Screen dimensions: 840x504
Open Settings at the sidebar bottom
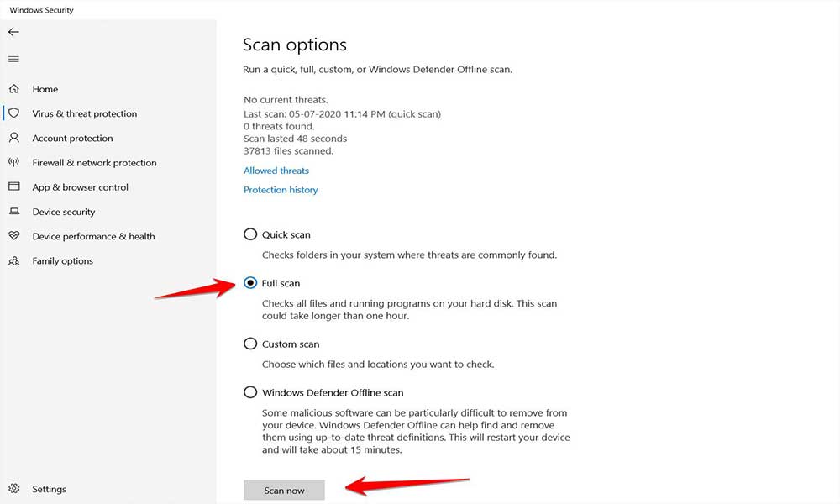coord(50,489)
